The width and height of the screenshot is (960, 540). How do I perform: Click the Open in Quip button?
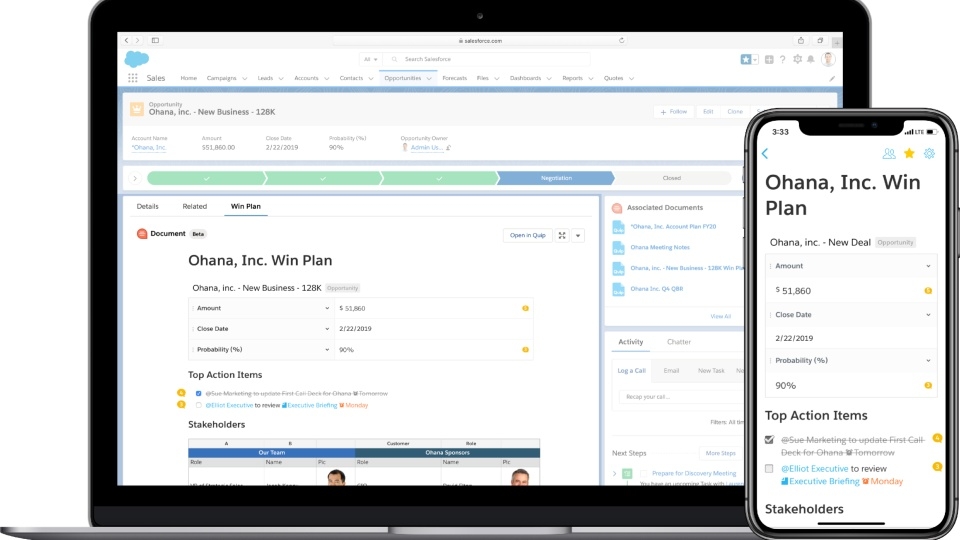[x=527, y=235]
